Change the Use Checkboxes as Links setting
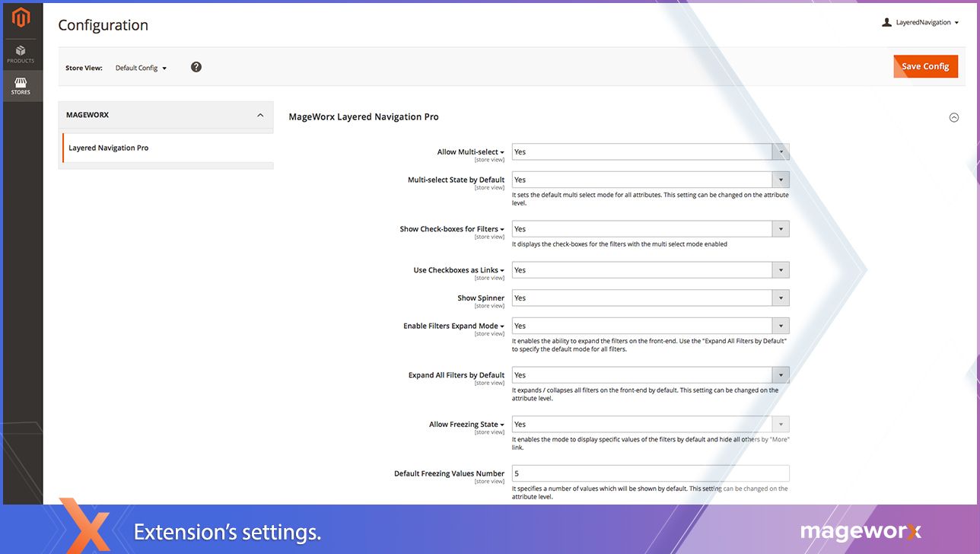This screenshot has width=980, height=554. tap(650, 270)
